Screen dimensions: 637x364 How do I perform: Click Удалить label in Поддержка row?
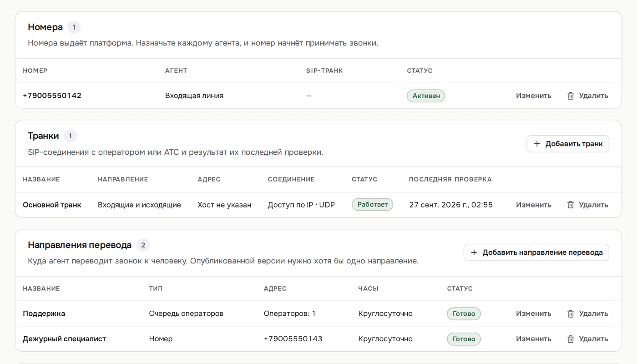click(x=593, y=313)
